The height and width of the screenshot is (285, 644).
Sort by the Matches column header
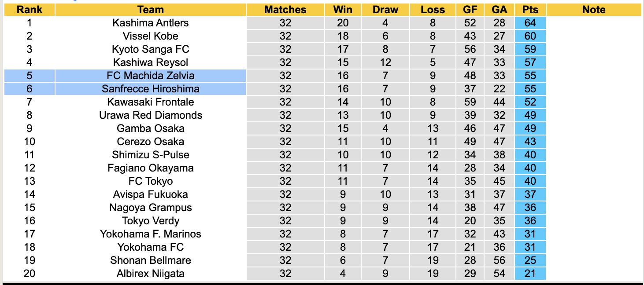pyautogui.click(x=285, y=10)
